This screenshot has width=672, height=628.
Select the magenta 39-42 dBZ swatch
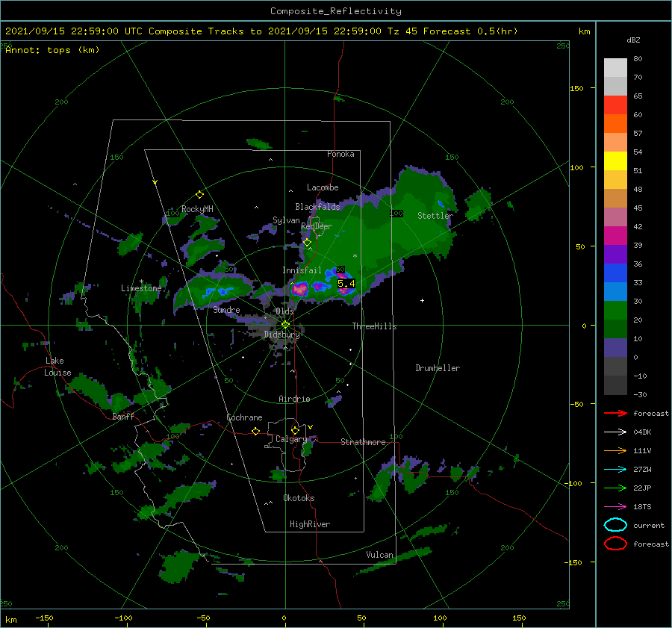click(615, 235)
